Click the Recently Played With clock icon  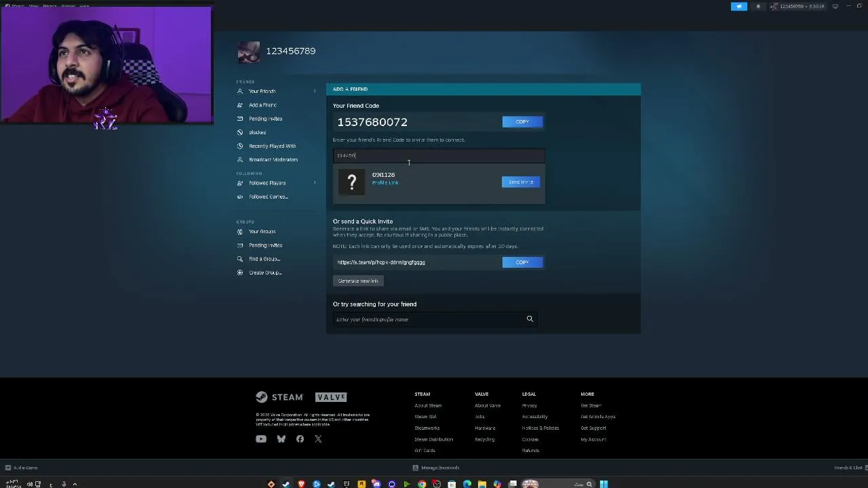(240, 146)
